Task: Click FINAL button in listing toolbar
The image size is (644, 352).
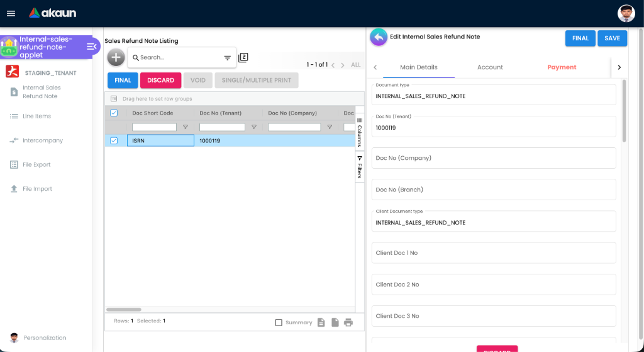Action: click(123, 80)
